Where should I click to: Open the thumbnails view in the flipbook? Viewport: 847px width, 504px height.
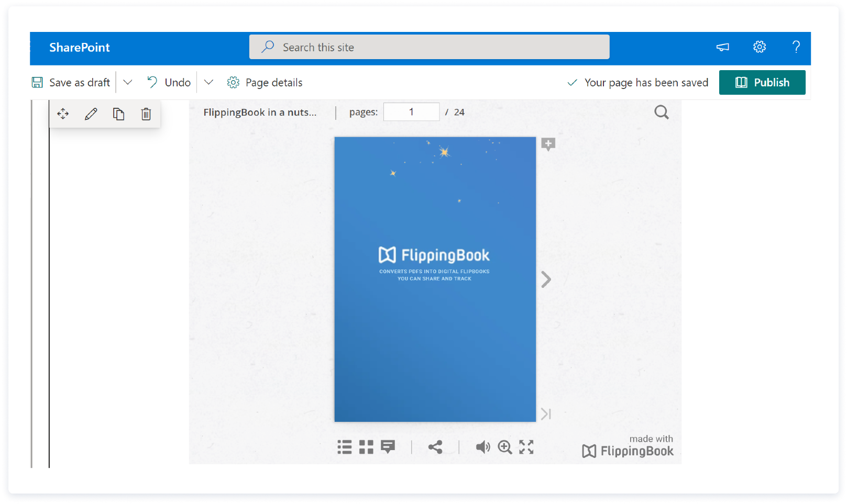point(366,447)
